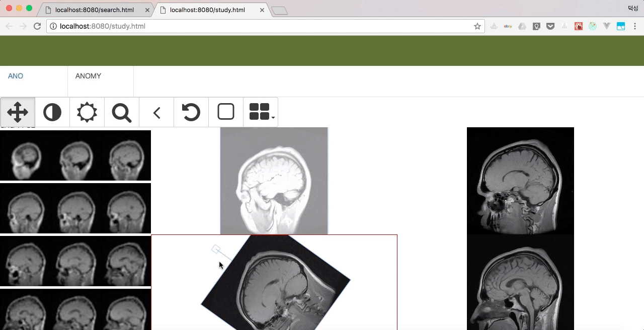This screenshot has height=330, width=644.
Task: Select the fourth series thumbnail row
Action: (75, 309)
